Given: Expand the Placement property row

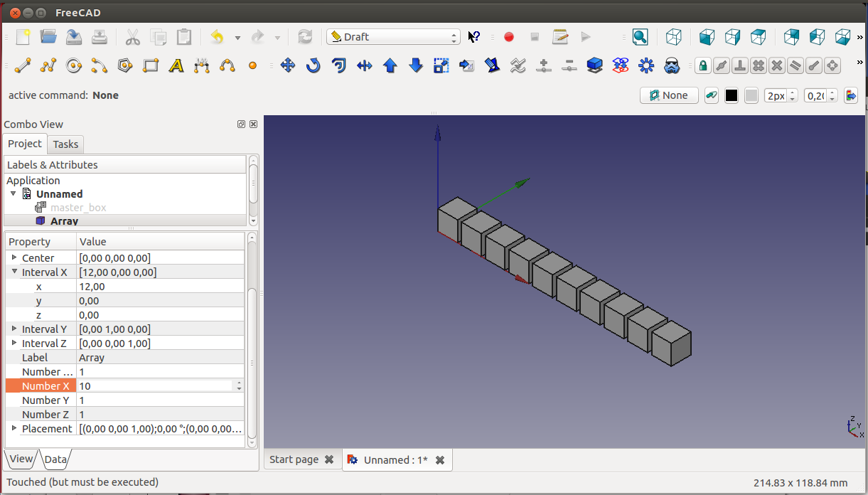Looking at the screenshot, I should coord(14,428).
